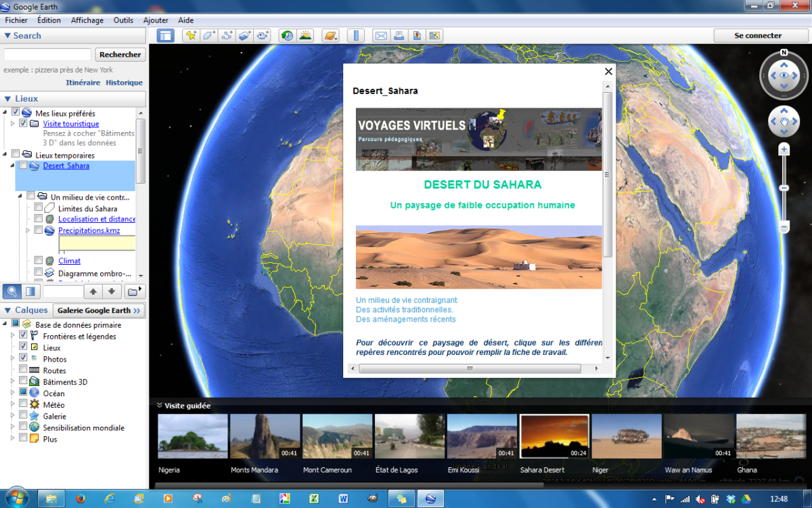Click the balloon's horizontal scrollbar

coord(471,368)
